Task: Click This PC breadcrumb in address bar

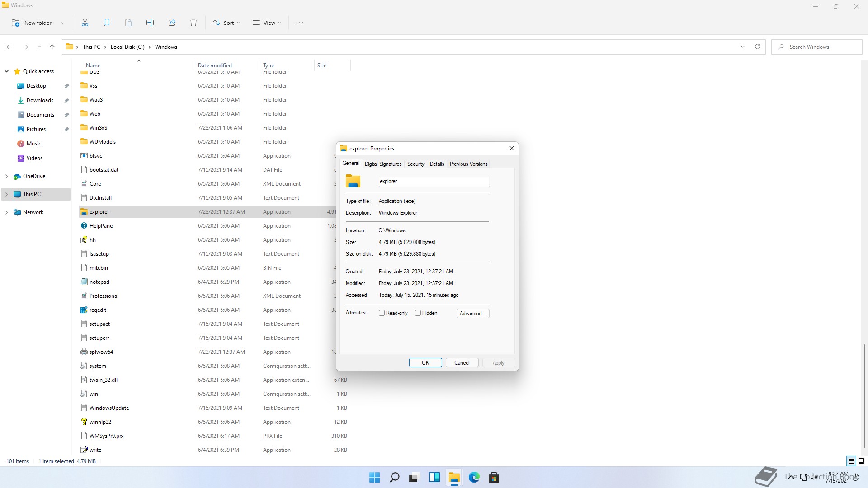Action: click(91, 47)
